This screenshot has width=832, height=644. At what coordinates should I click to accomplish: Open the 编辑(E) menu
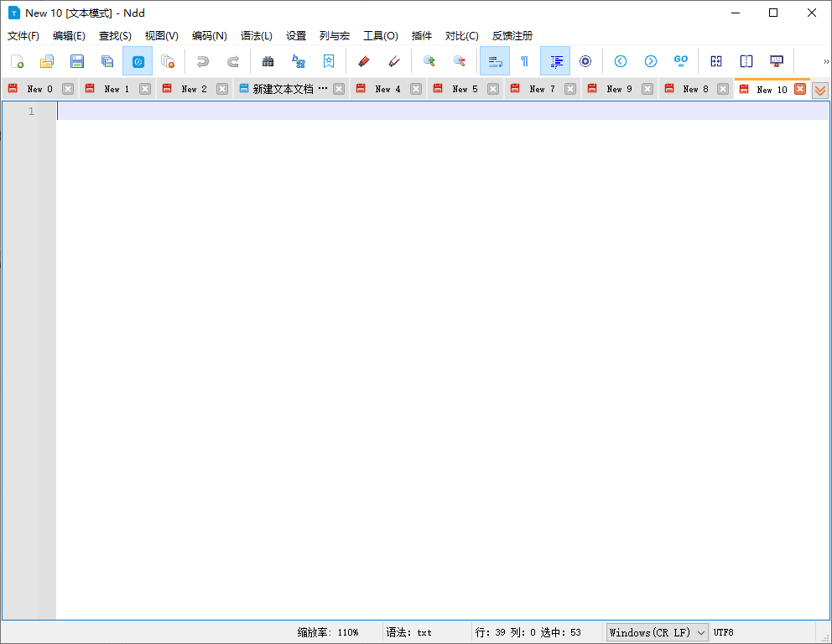point(69,36)
